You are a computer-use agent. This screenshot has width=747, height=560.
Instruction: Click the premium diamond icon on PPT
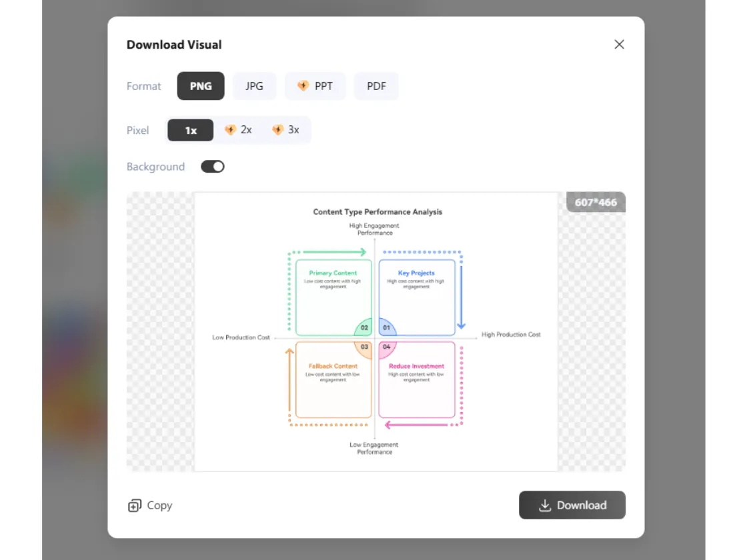303,86
